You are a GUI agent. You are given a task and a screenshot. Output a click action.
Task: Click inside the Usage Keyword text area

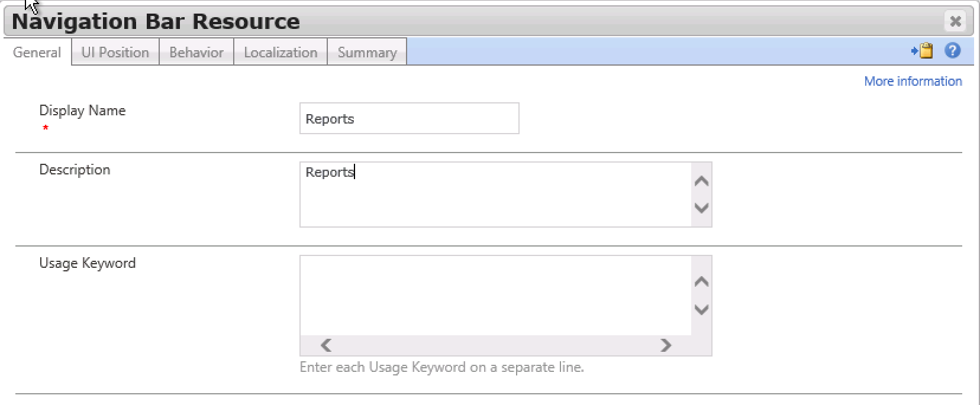click(495, 296)
